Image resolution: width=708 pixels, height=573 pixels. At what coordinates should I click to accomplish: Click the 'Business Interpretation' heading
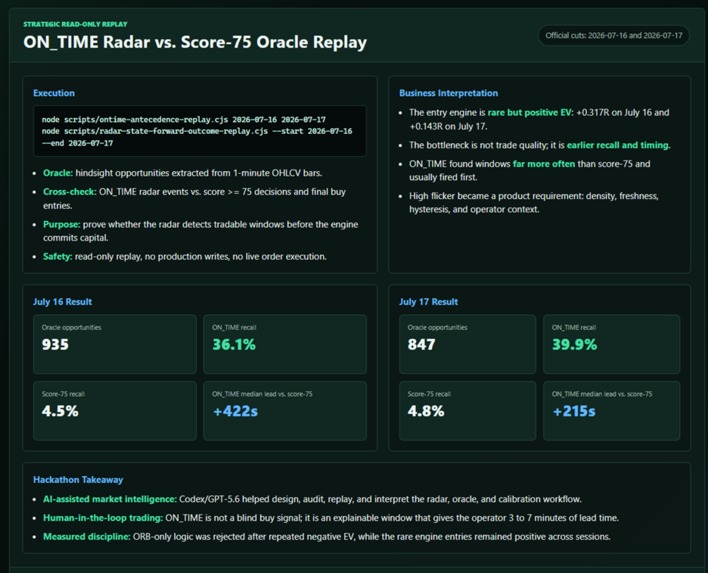[448, 93]
